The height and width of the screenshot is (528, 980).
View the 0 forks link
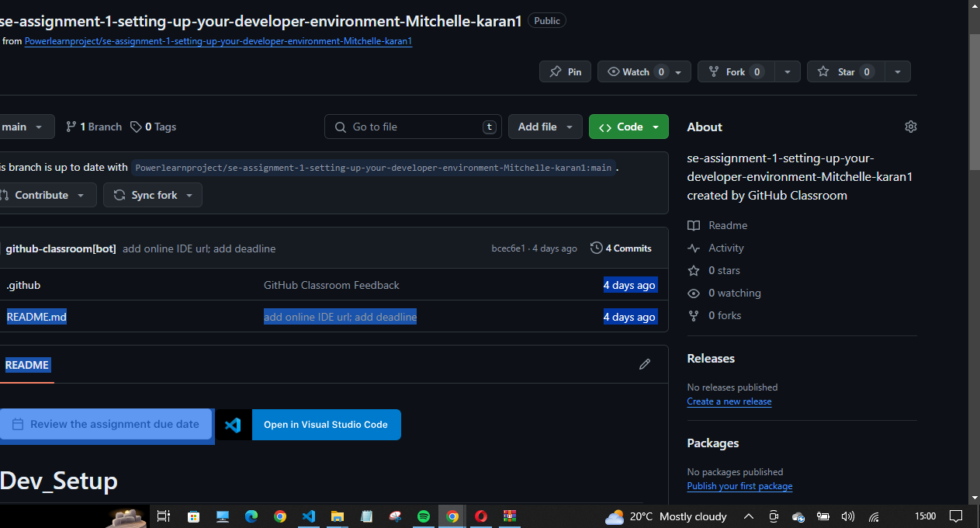714,315
